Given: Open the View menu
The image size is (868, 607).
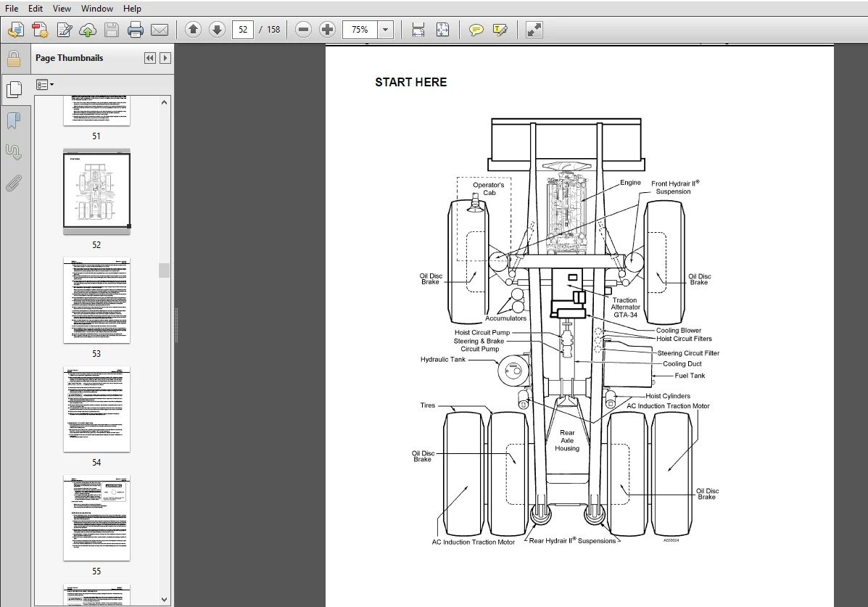Looking at the screenshot, I should [62, 8].
